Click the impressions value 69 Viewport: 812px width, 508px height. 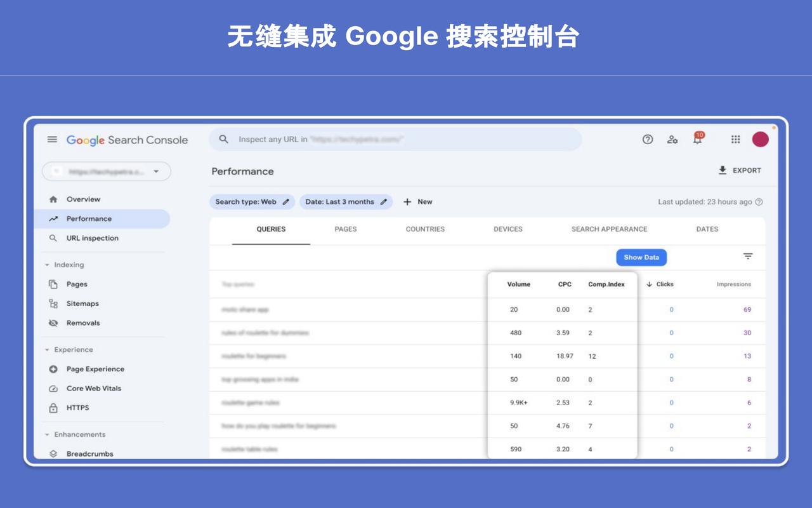[747, 310]
